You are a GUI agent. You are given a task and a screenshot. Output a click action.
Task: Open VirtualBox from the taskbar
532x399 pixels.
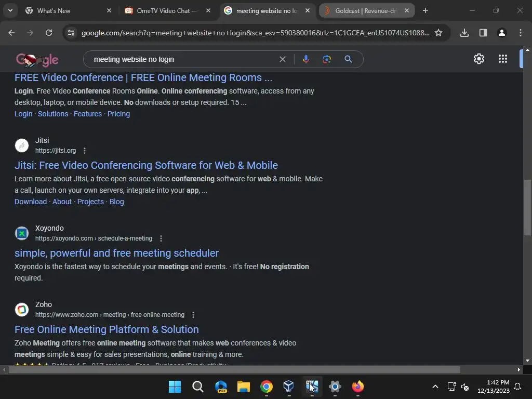point(289,387)
